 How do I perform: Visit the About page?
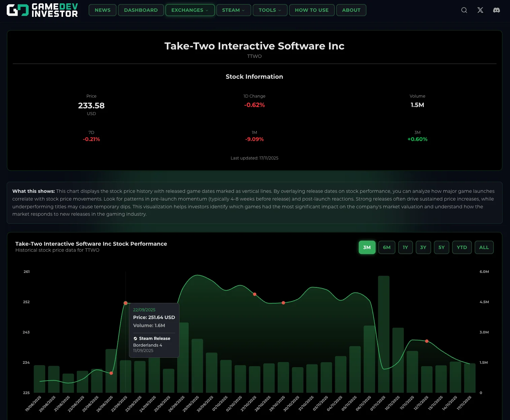(351, 10)
